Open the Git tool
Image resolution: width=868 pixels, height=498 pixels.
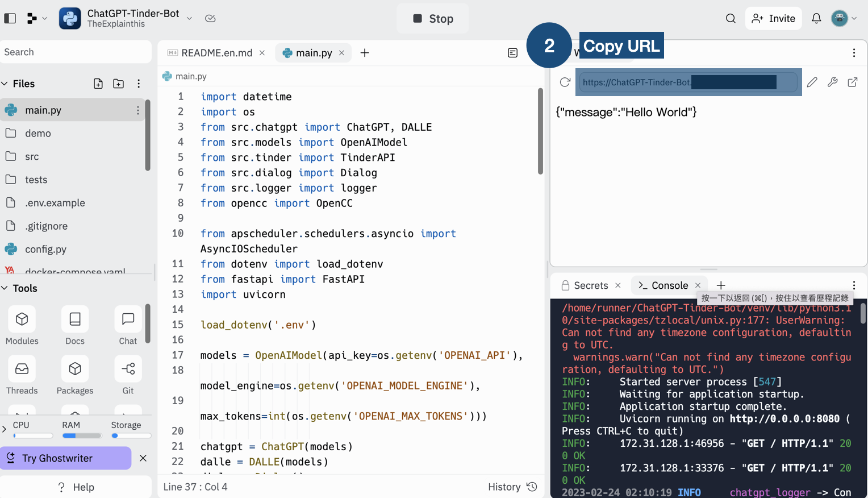click(128, 375)
